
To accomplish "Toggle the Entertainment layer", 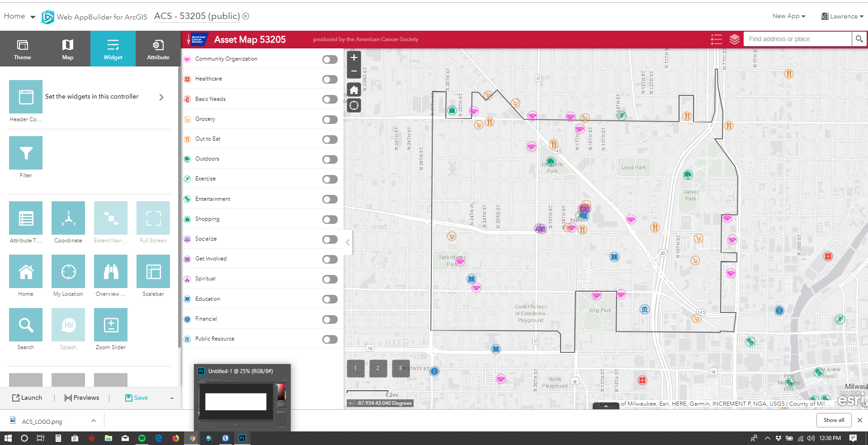I will [330, 199].
